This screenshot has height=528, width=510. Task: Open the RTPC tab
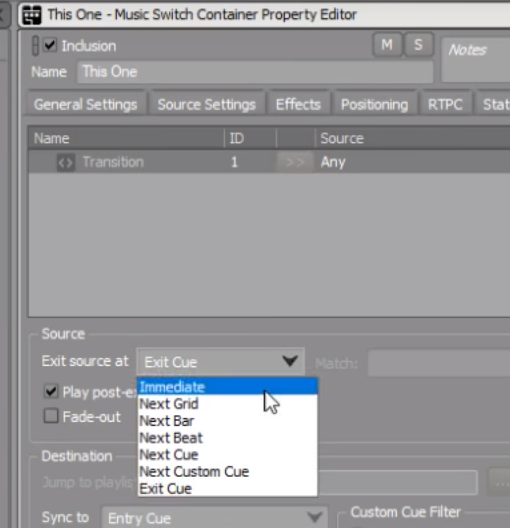pos(445,104)
